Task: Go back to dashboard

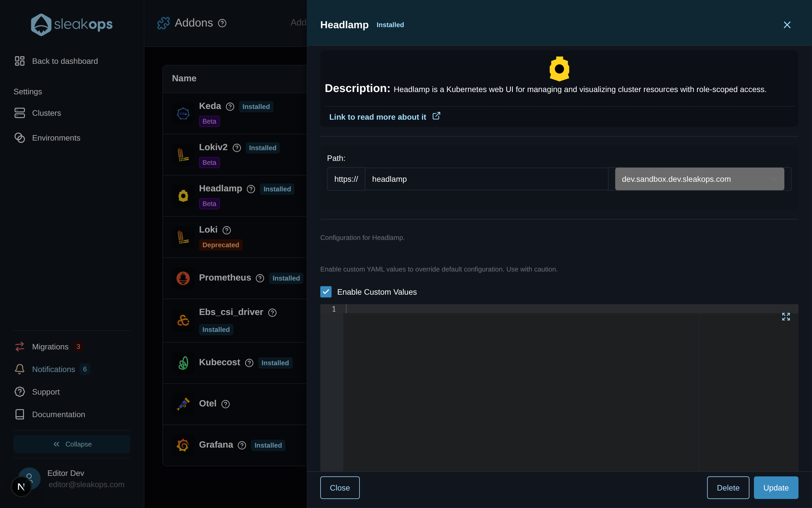Action: (x=56, y=61)
